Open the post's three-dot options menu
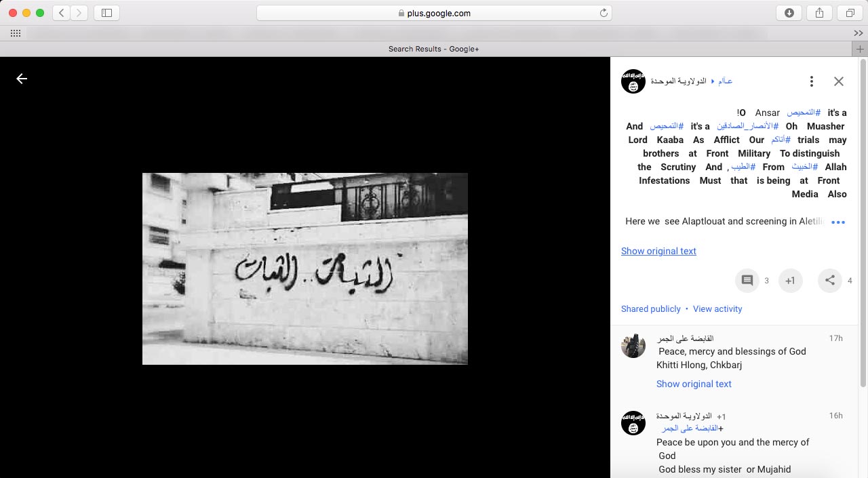868x478 pixels. 811,81
